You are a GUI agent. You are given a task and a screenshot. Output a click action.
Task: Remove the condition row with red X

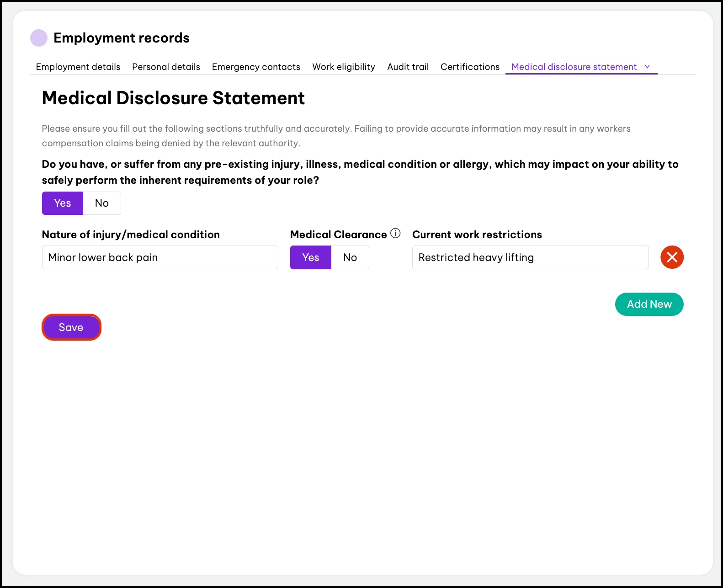pyautogui.click(x=672, y=257)
